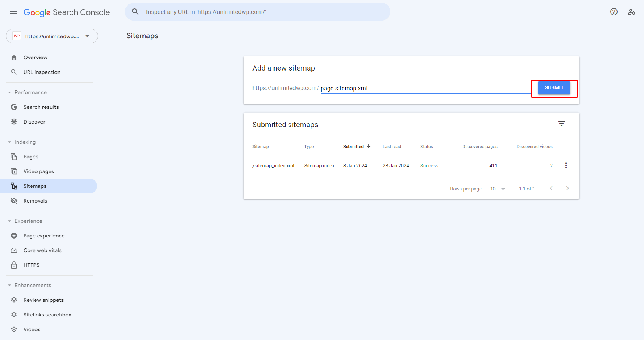Click the Discovered pages column header
Screen dimensions: 644x340
pyautogui.click(x=480, y=147)
